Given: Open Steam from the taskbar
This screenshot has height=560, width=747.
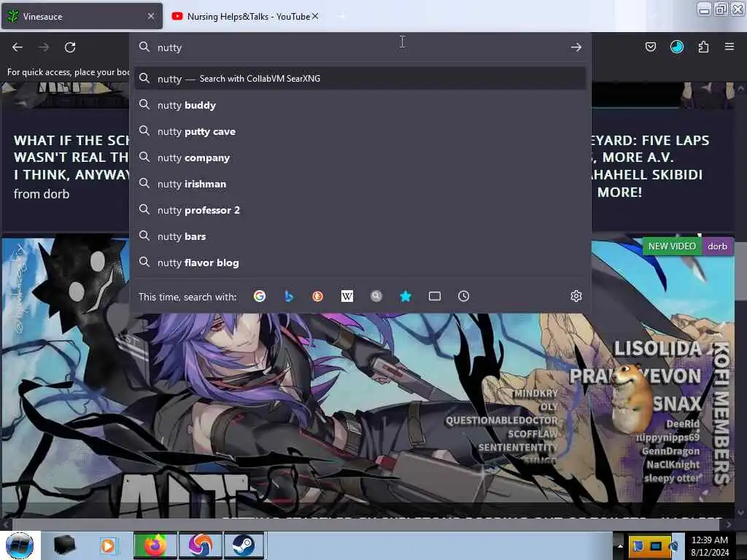Looking at the screenshot, I should coord(244,545).
